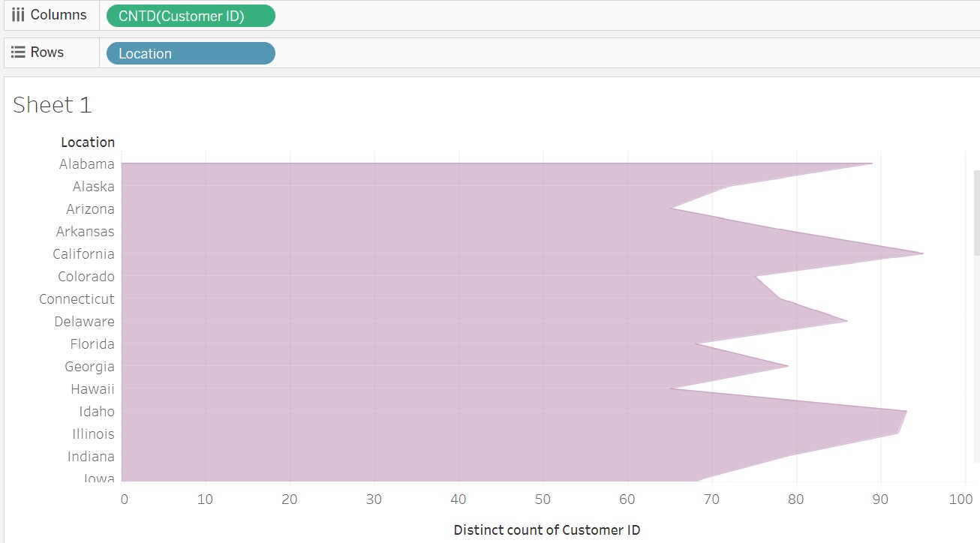Viewport: 980px width, 543px height.
Task: Click the 50 tick on the horizontal axis
Action: click(x=543, y=499)
